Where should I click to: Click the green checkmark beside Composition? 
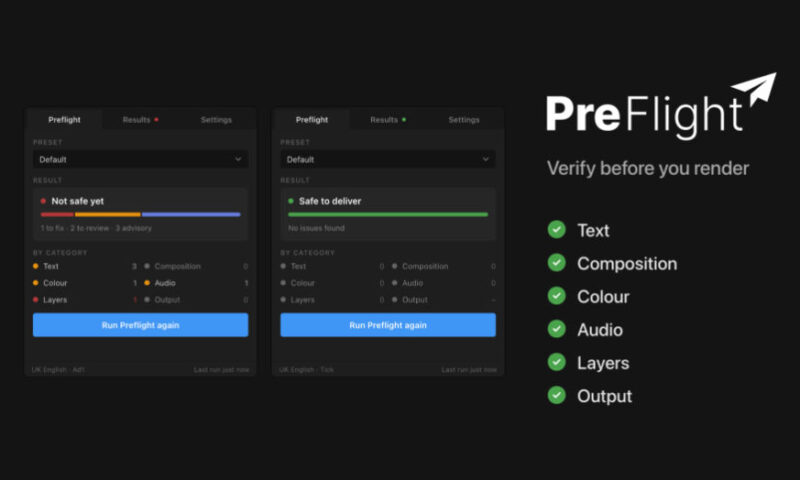click(557, 263)
